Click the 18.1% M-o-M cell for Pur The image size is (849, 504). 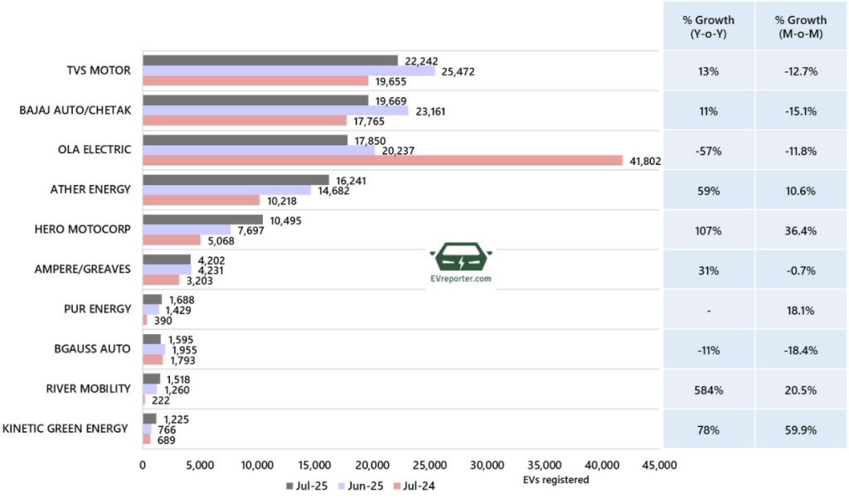click(x=801, y=311)
